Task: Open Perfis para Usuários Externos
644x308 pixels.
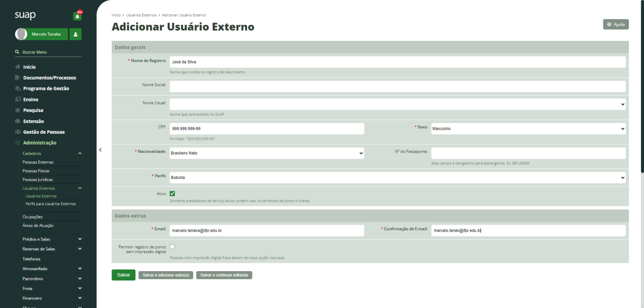Action: (x=50, y=204)
